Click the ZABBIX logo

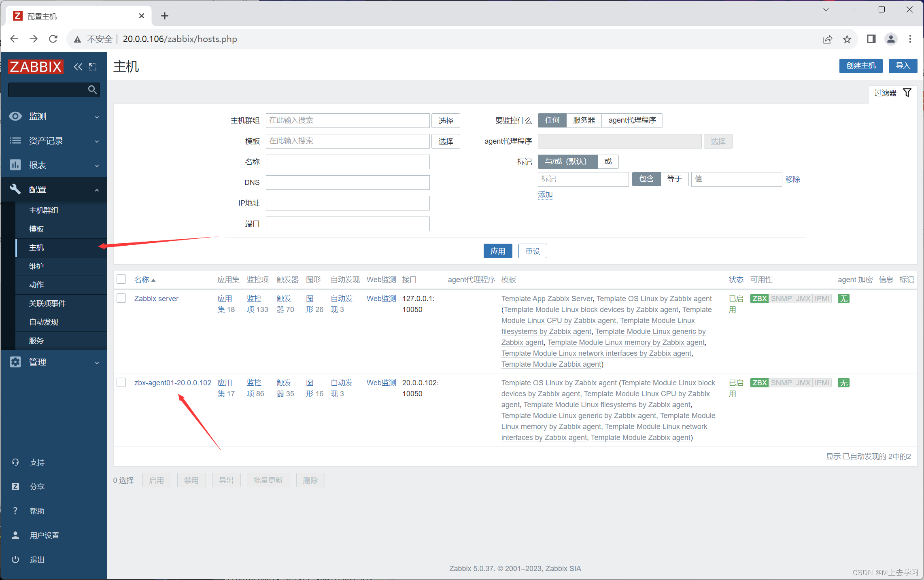coord(36,67)
